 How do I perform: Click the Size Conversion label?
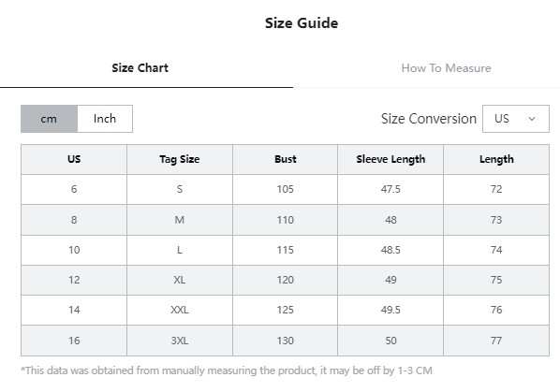pos(429,119)
